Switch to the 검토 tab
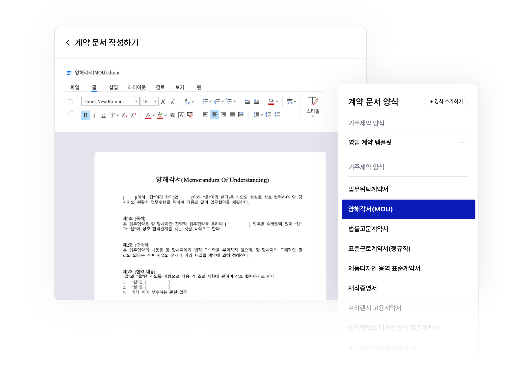The image size is (532, 392). coord(160,87)
